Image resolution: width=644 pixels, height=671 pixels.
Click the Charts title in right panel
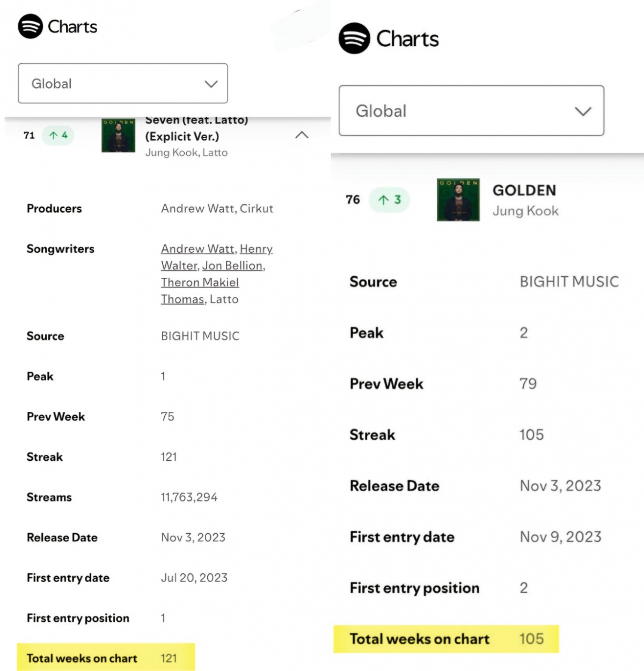(x=407, y=39)
